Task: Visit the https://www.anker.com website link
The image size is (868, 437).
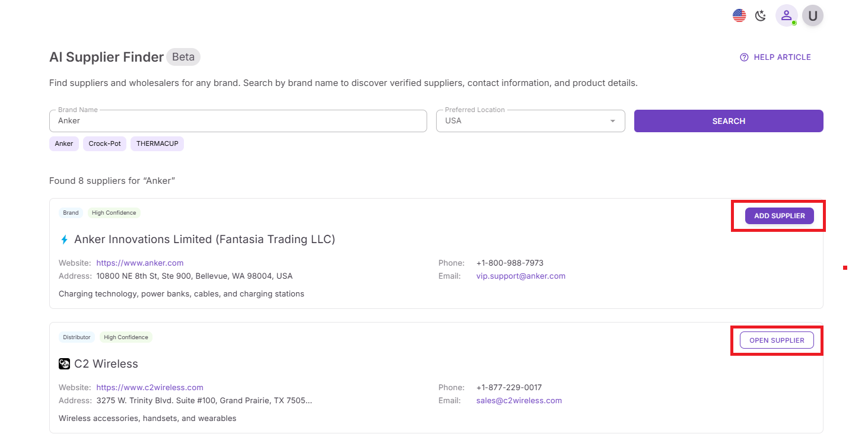Action: pos(140,263)
